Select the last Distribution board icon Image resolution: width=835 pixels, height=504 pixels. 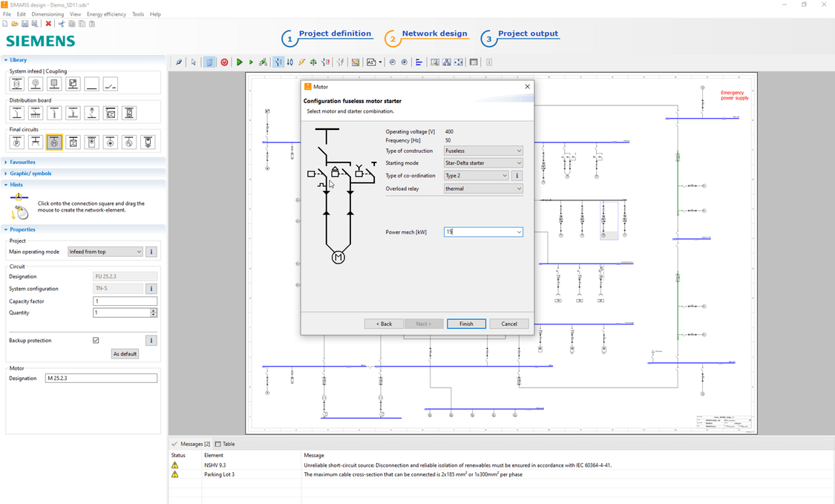point(129,113)
